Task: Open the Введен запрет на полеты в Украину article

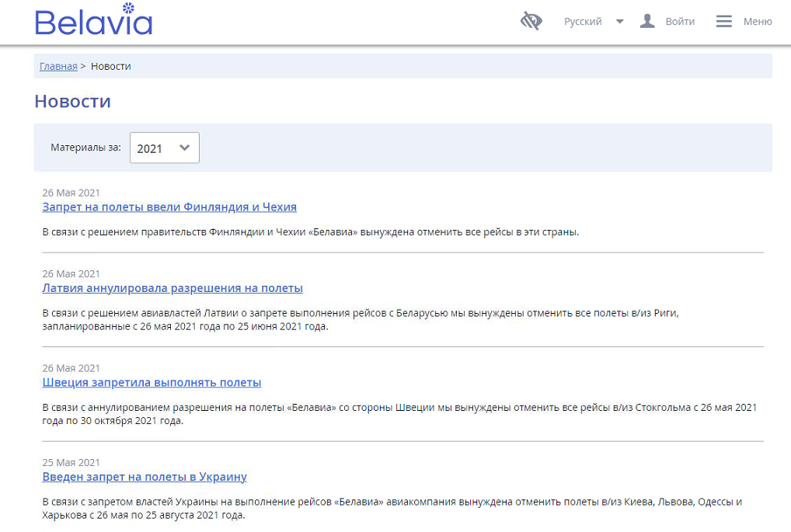Action: [x=145, y=477]
